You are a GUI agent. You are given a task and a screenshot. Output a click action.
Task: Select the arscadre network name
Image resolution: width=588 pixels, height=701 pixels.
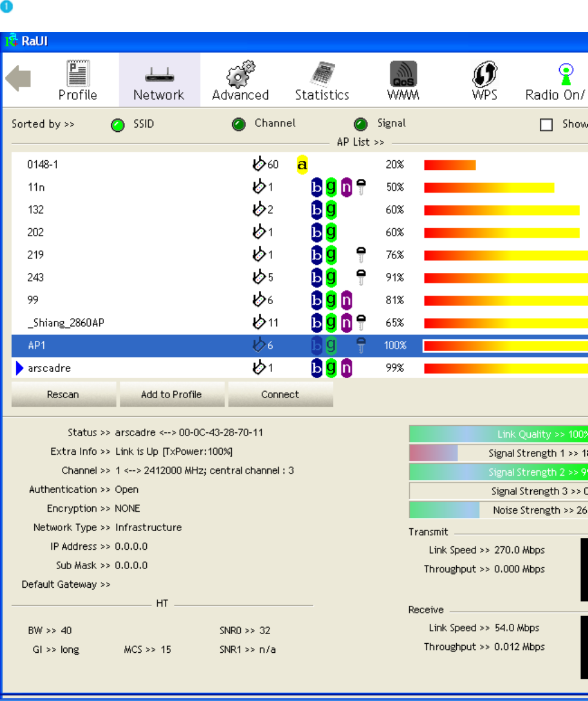click(x=49, y=368)
